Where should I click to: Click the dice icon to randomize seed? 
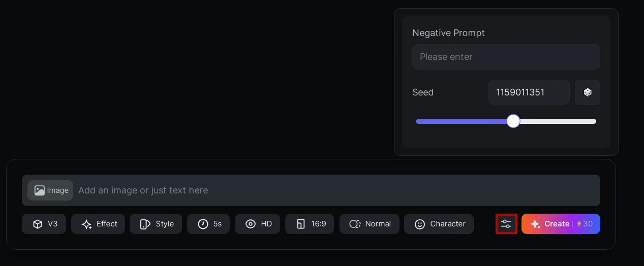pyautogui.click(x=588, y=92)
